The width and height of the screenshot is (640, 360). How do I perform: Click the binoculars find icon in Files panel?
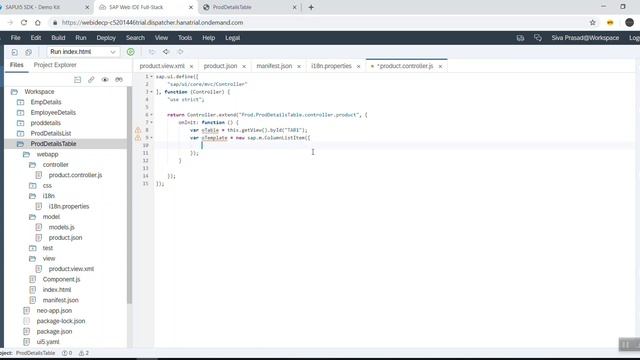coord(119,80)
